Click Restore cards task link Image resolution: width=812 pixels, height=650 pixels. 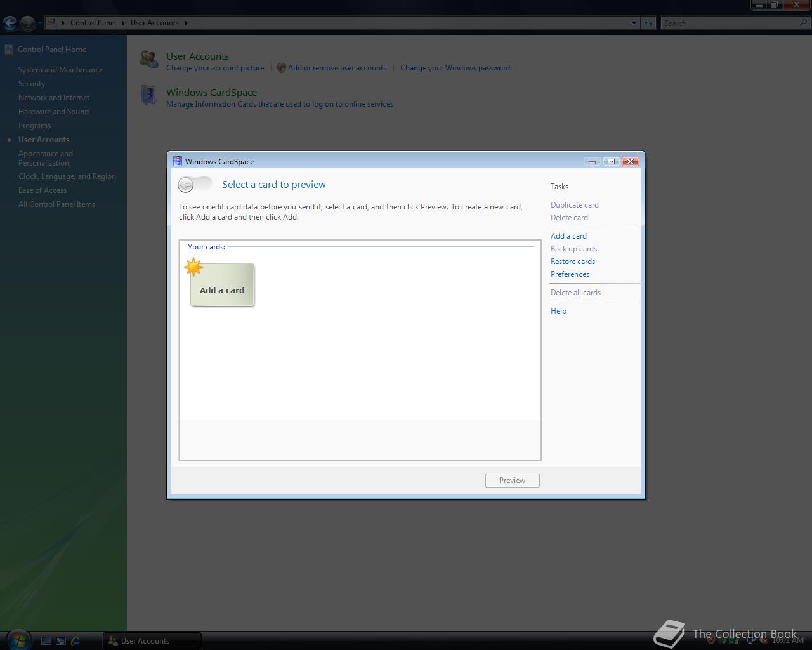573,262
